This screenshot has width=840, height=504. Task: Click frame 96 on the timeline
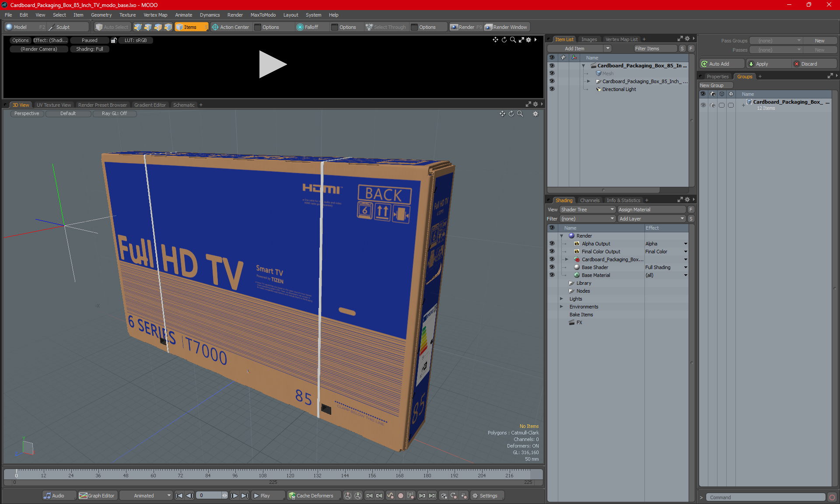click(x=235, y=473)
